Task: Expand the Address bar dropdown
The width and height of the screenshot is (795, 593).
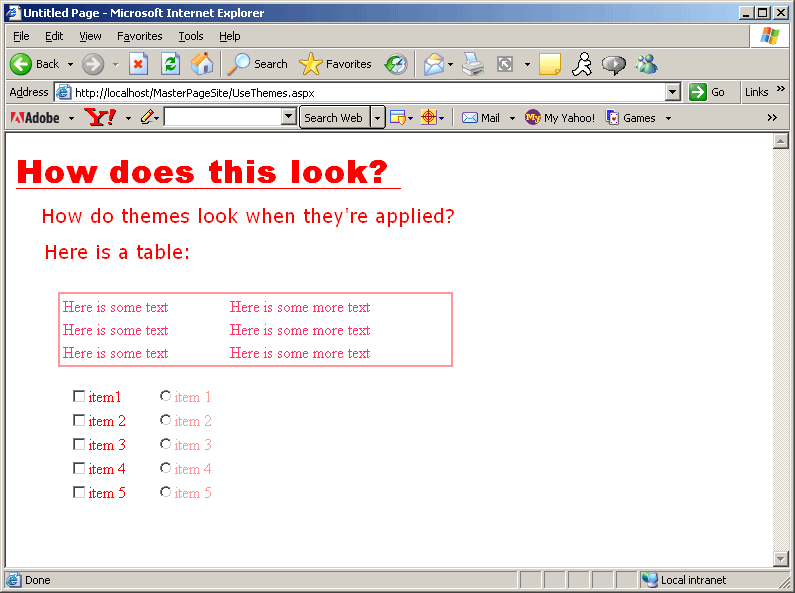Action: click(x=672, y=92)
